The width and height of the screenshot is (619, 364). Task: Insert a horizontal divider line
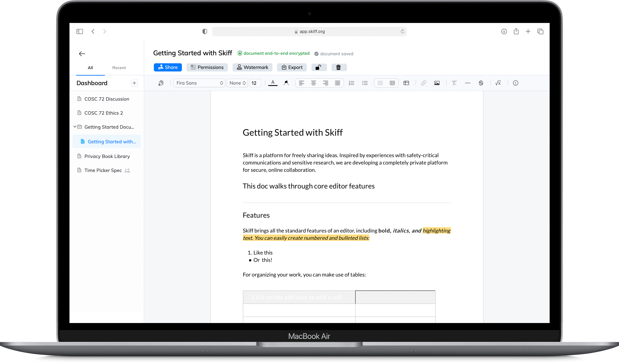point(467,83)
